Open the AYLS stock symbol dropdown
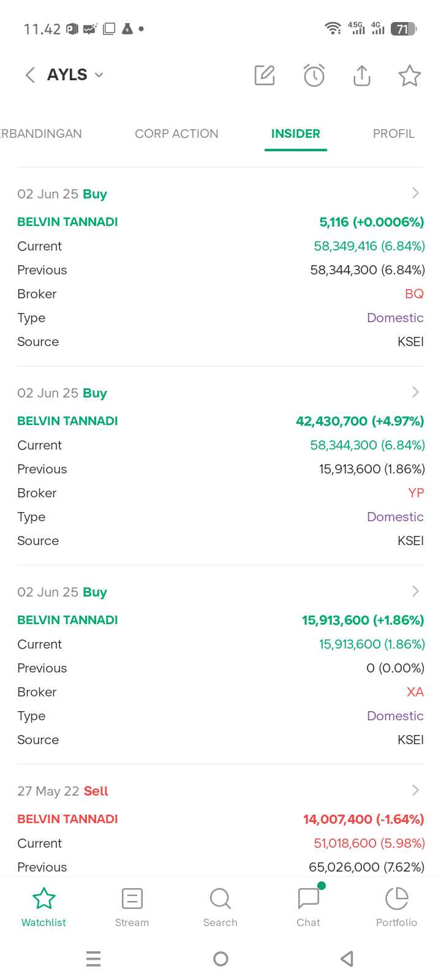Image resolution: width=441 pixels, height=980 pixels. click(75, 75)
